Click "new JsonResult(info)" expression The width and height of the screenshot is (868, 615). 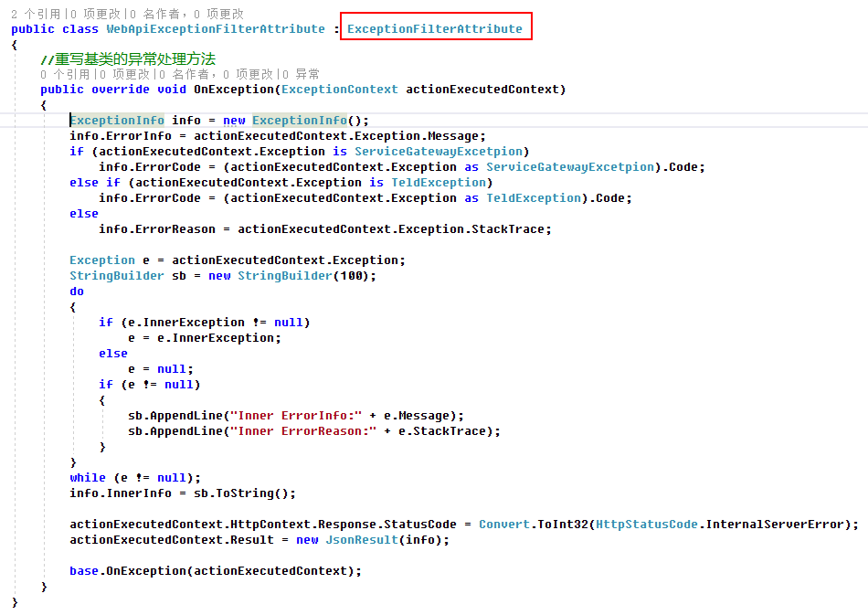tap(369, 540)
